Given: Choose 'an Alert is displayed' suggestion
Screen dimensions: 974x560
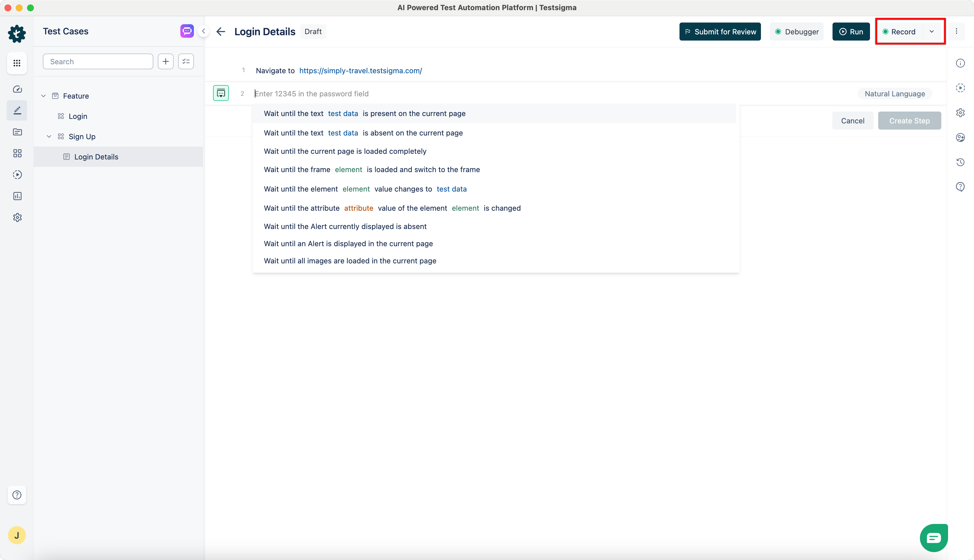Looking at the screenshot, I should pyautogui.click(x=494, y=243).
